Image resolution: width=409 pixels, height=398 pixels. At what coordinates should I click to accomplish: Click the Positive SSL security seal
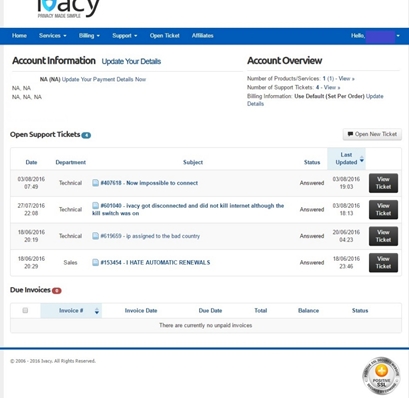pos(381,376)
